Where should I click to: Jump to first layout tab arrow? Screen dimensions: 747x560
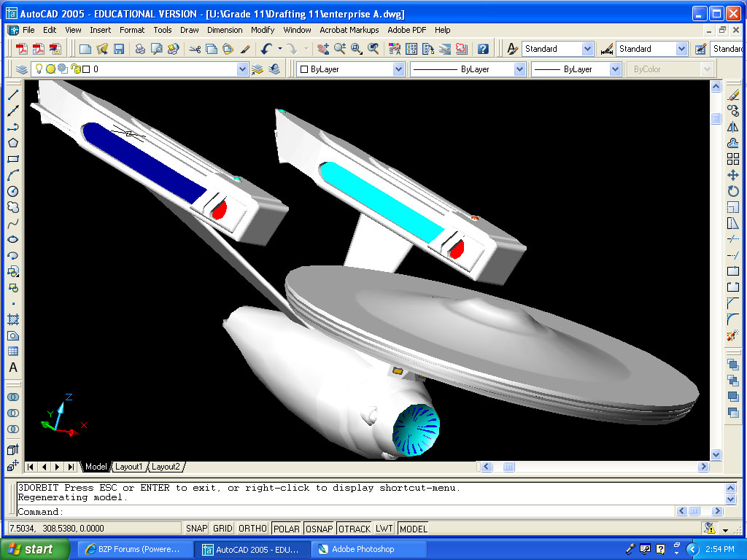pyautogui.click(x=31, y=467)
